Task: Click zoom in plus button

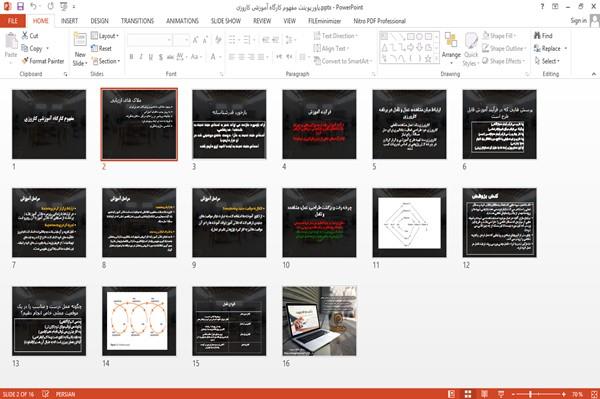Action: (x=564, y=394)
